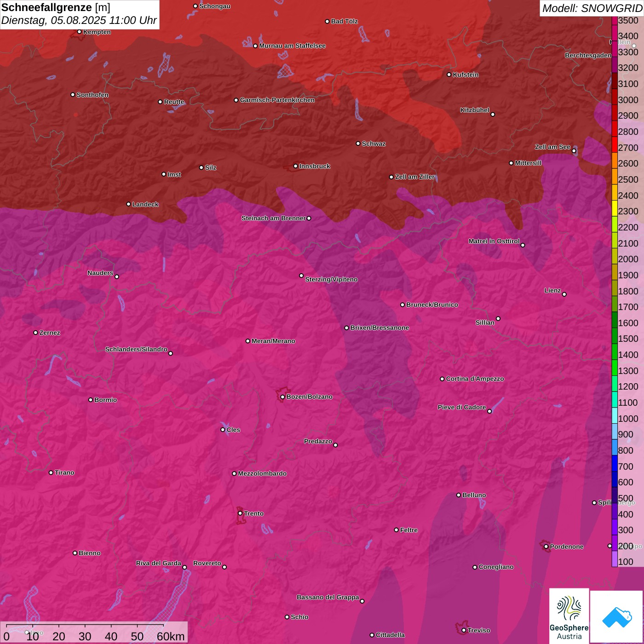
Task: Click the 'Predazzo' label
Action: coord(318,441)
